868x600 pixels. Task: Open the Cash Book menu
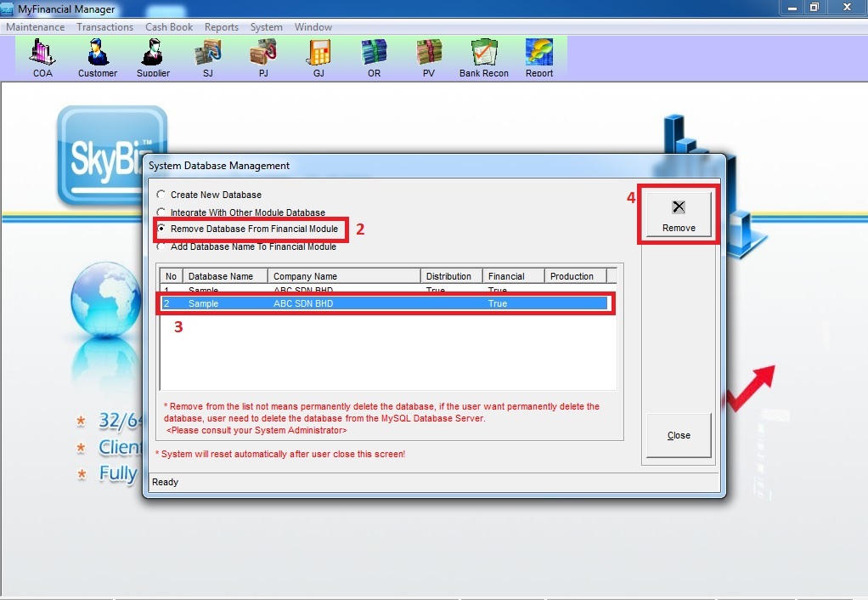169,27
